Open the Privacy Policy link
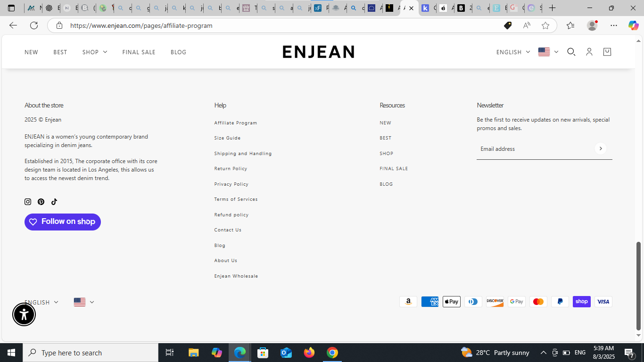The image size is (644, 362). (x=231, y=184)
